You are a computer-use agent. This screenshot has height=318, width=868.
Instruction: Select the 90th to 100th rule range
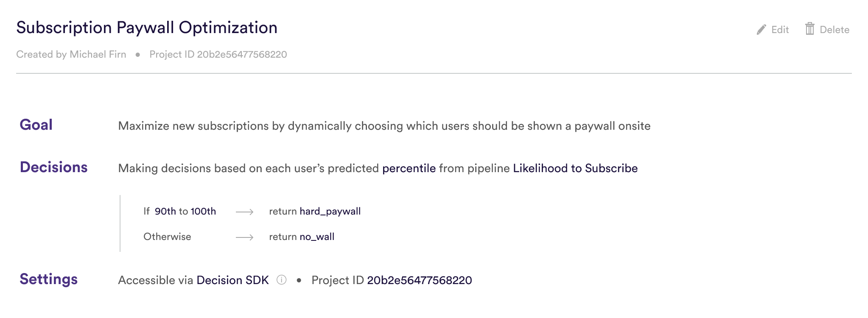pos(185,211)
